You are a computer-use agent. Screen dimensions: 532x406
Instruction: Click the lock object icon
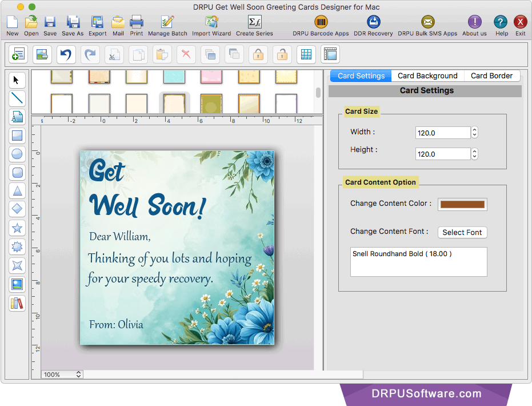[x=258, y=54]
